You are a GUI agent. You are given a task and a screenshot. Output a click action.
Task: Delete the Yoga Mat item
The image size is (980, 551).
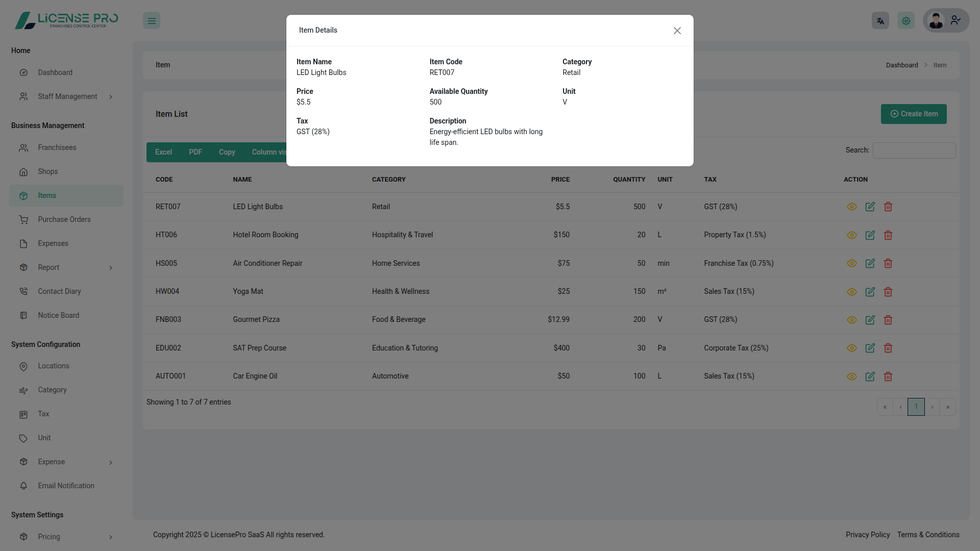pos(888,292)
